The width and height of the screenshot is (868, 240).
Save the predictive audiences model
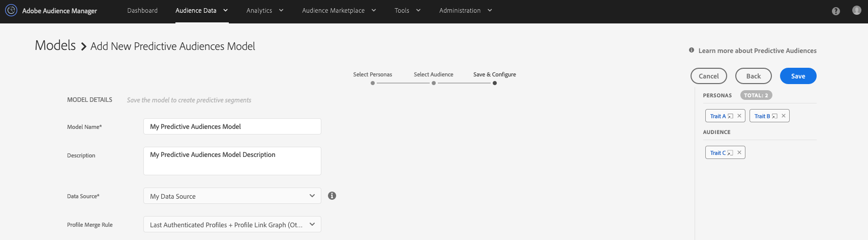(798, 76)
